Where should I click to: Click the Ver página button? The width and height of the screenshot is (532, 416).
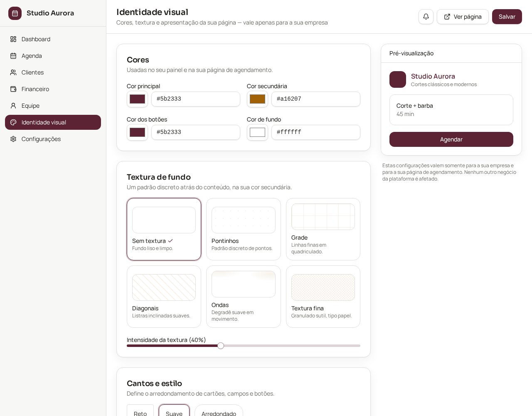point(463,17)
